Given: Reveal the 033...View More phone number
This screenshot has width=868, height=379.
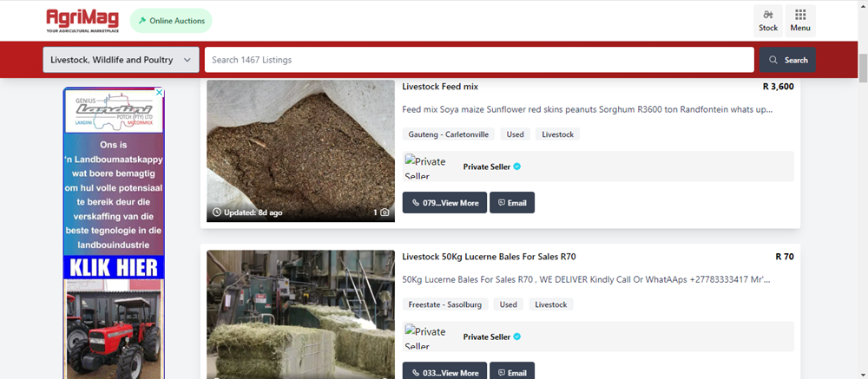Looking at the screenshot, I should pos(444,372).
